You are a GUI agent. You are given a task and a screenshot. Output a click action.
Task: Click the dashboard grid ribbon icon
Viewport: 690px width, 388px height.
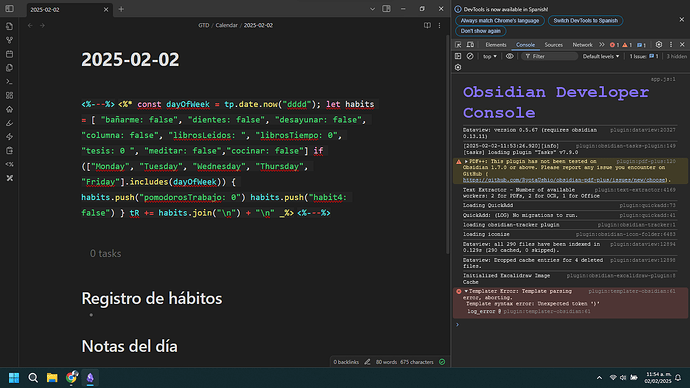coord(9,95)
